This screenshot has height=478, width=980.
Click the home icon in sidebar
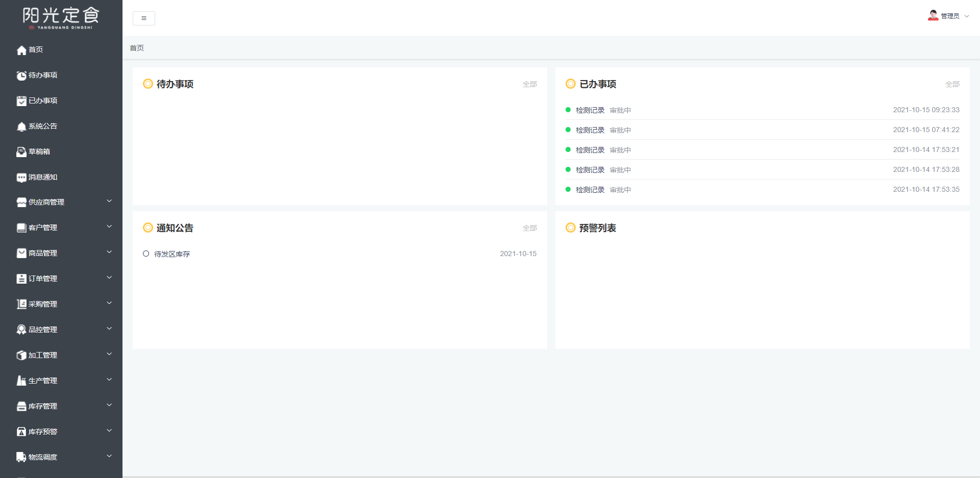click(21, 50)
